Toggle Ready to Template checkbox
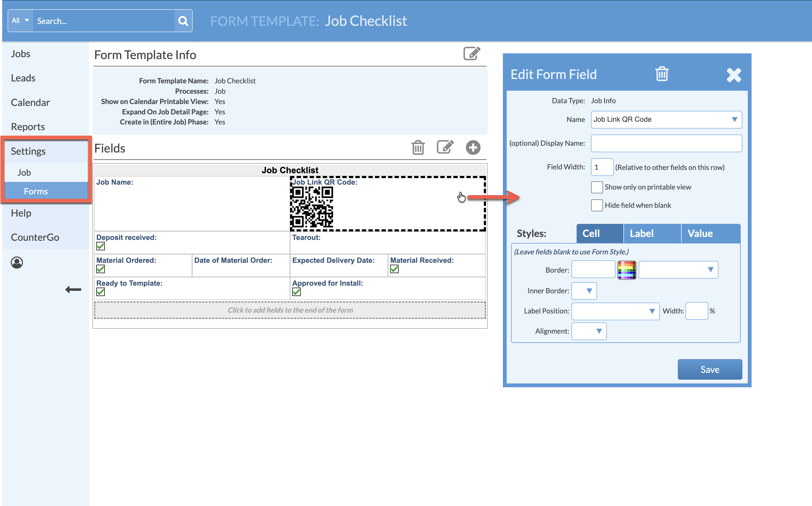Image resolution: width=812 pixels, height=506 pixels. pos(101,292)
